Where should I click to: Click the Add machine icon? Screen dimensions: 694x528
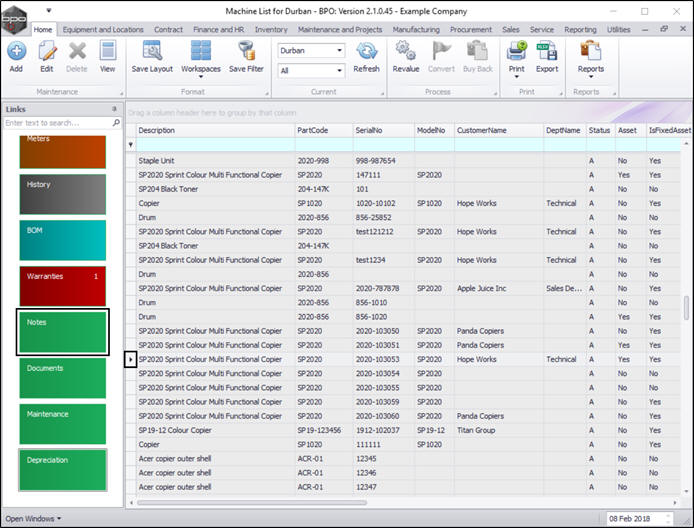(16, 51)
